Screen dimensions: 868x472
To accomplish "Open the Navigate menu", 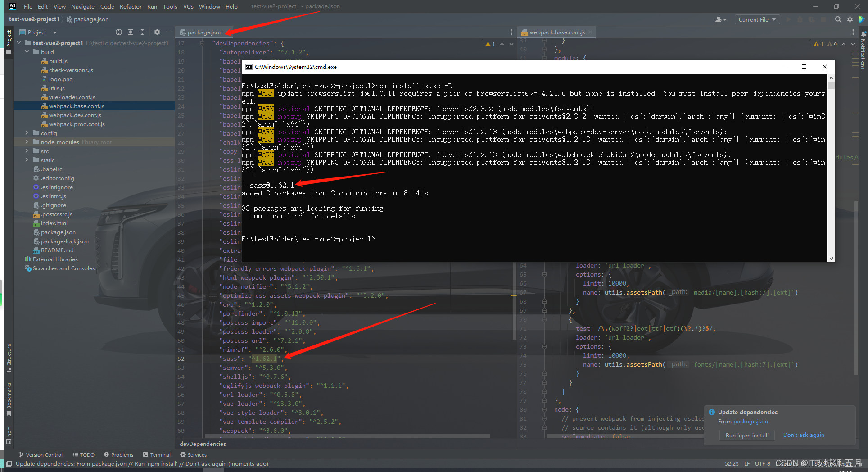I will click(83, 6).
